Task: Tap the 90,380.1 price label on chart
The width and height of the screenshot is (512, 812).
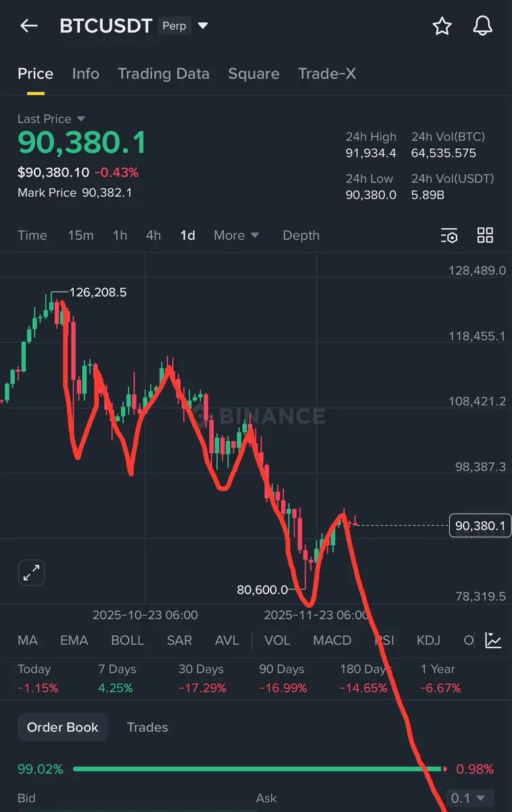Action: 480,526
